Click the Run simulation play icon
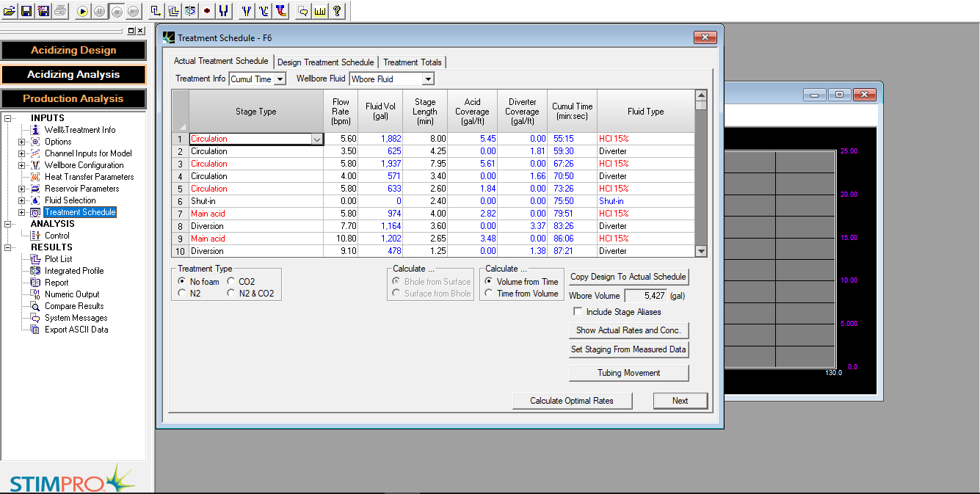Viewport: 980px width, 494px height. [x=82, y=11]
